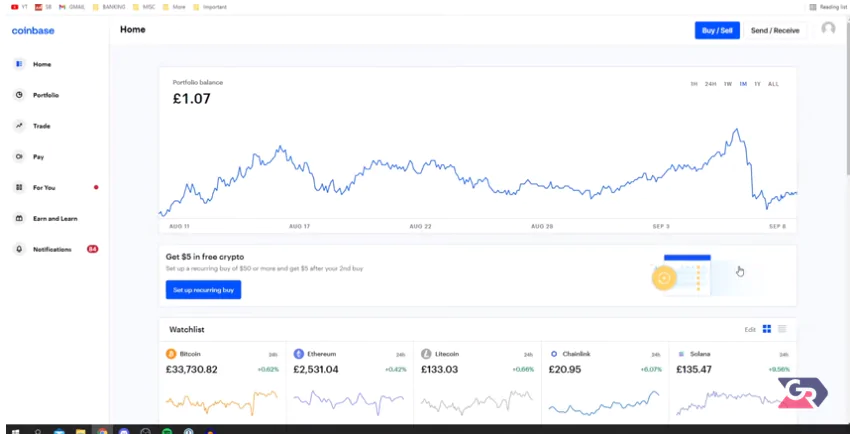The height and width of the screenshot is (434, 850).
Task: Open the MISC bookmarks folder
Action: coord(143,7)
